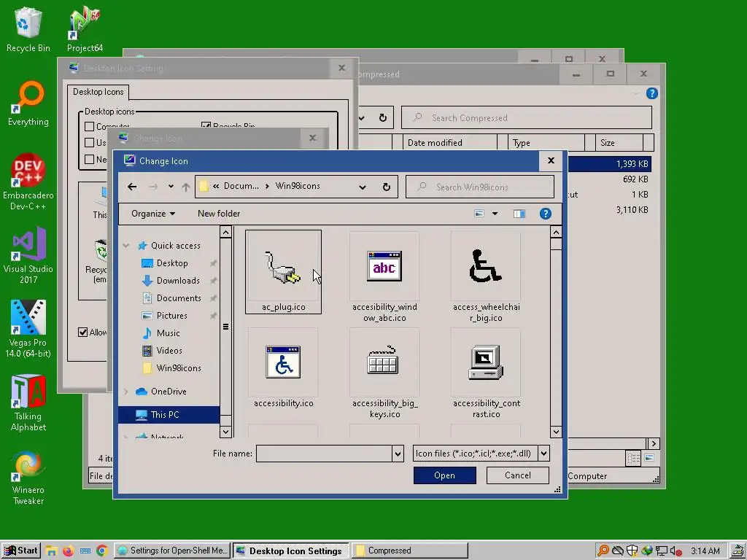Open Documents in navigation pane
Image resolution: width=747 pixels, height=560 pixels.
coord(179,298)
